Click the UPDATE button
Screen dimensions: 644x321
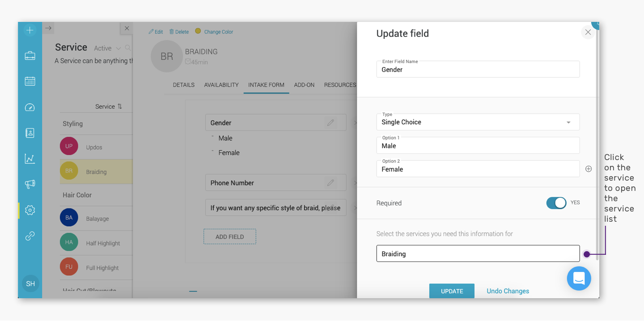tap(452, 291)
